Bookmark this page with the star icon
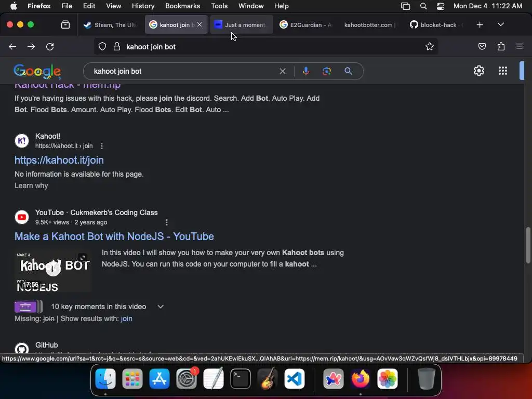Viewport: 532px width, 399px height. [430, 46]
